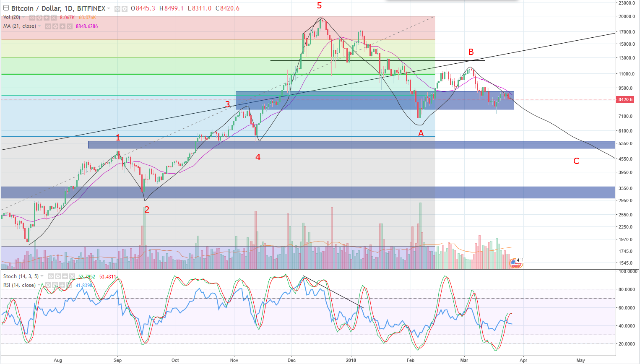Screen dimensions: 640x364
Task: Hide the Vol (20) indicator with eye icon
Action: [32, 18]
